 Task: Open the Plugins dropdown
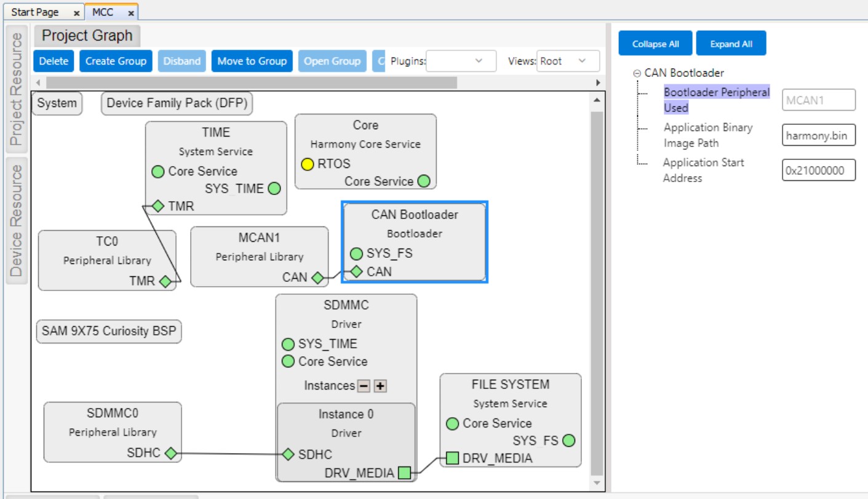tap(461, 61)
